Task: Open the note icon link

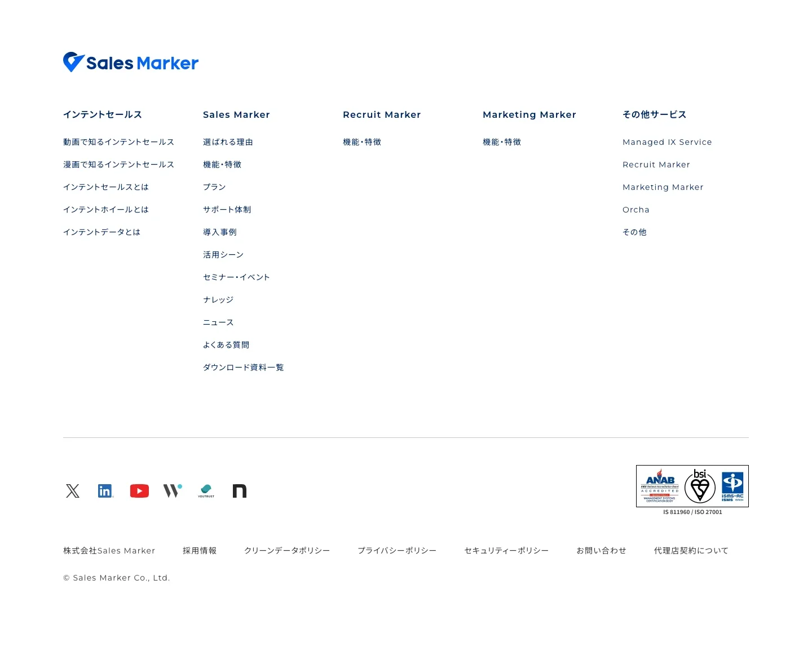Action: (x=240, y=491)
